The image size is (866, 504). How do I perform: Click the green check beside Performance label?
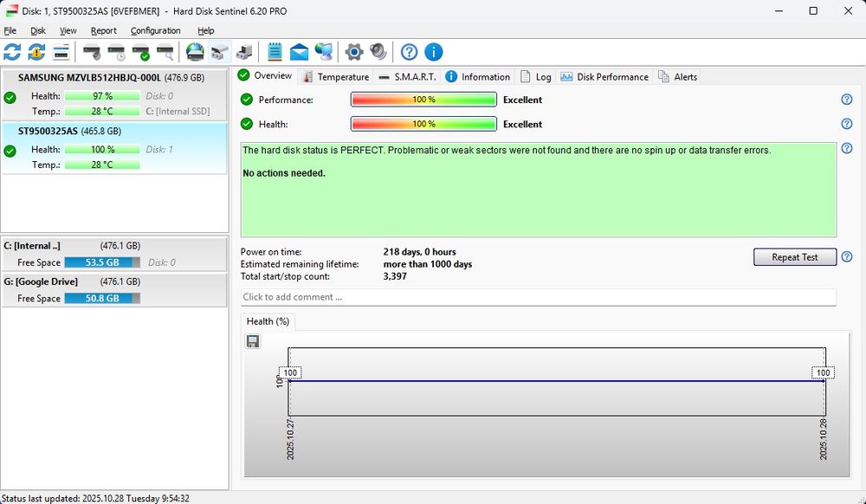pos(246,100)
